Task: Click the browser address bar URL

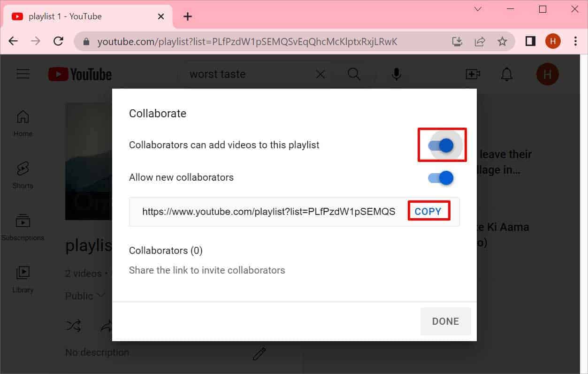Action: point(247,42)
